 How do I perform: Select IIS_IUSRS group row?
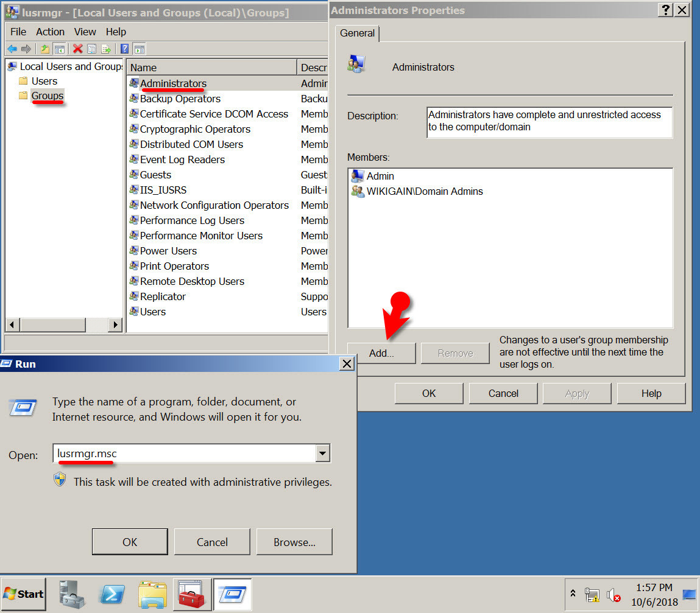(228, 189)
